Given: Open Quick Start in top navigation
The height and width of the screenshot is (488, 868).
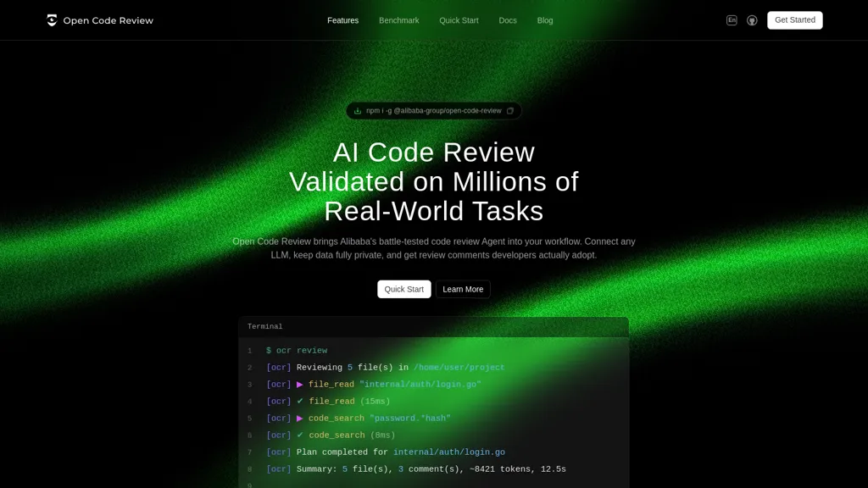Looking at the screenshot, I should tap(459, 20).
